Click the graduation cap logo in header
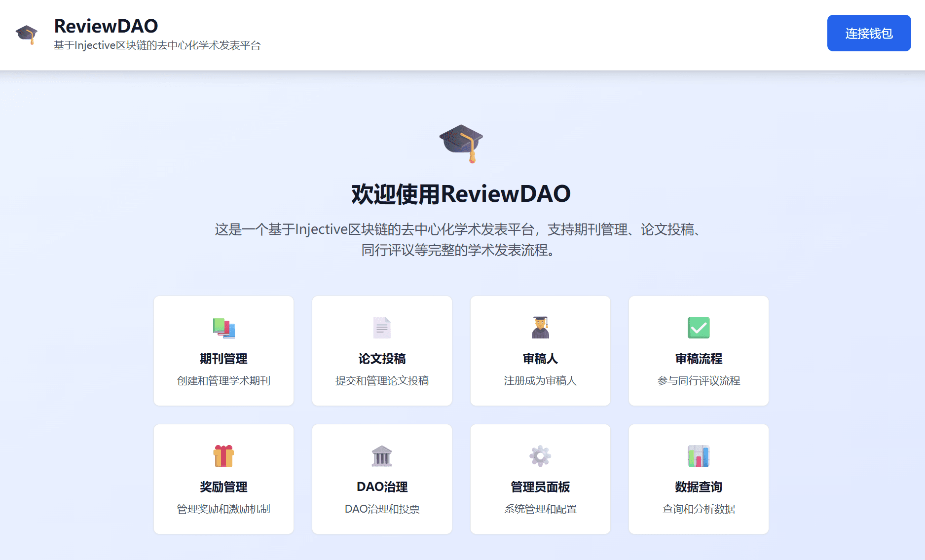Viewport: 925px width, 560px height. pos(27,34)
